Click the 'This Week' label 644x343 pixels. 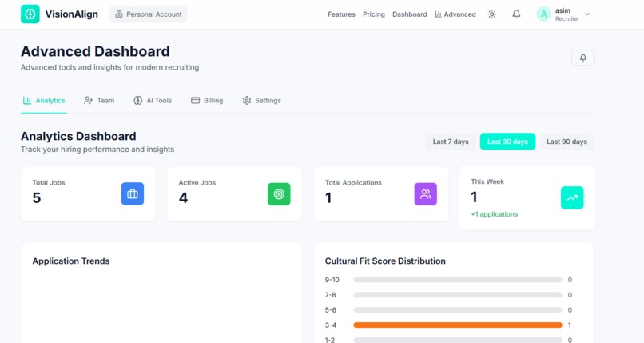[x=487, y=181]
